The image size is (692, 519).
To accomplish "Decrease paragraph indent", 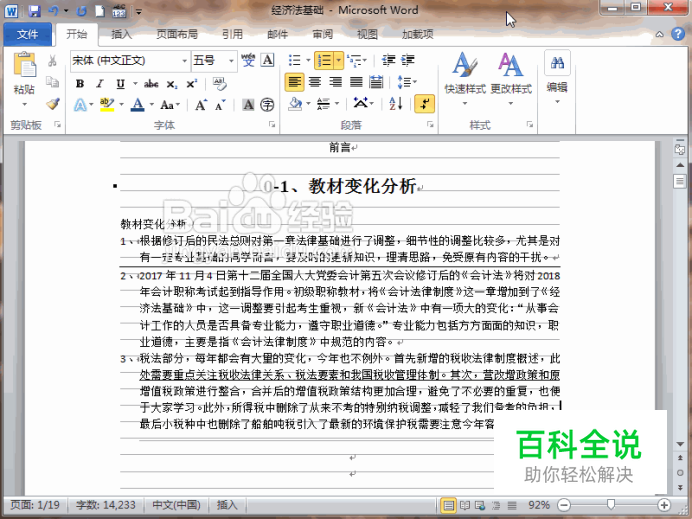I will pos(388,60).
